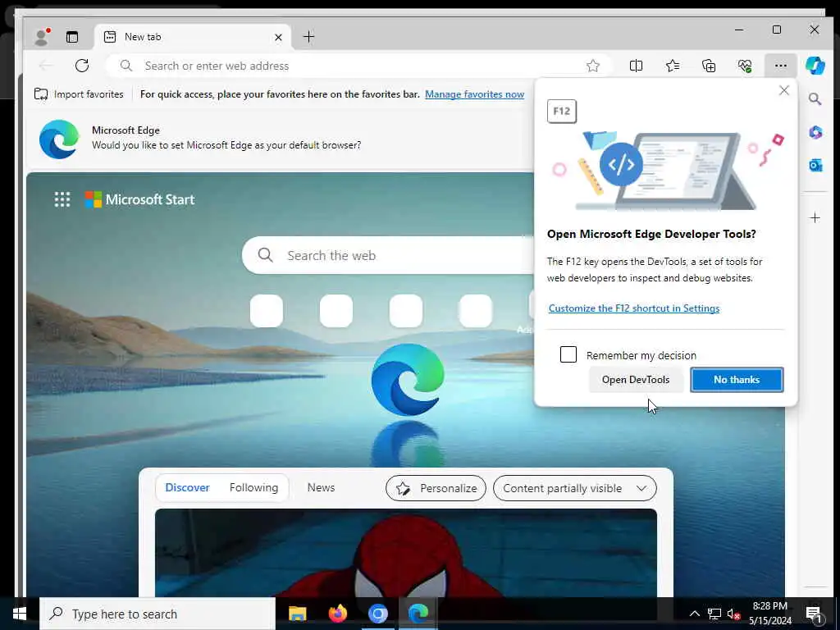Customize the sidebar with plus icon
The image size is (840, 630).
pos(815,217)
